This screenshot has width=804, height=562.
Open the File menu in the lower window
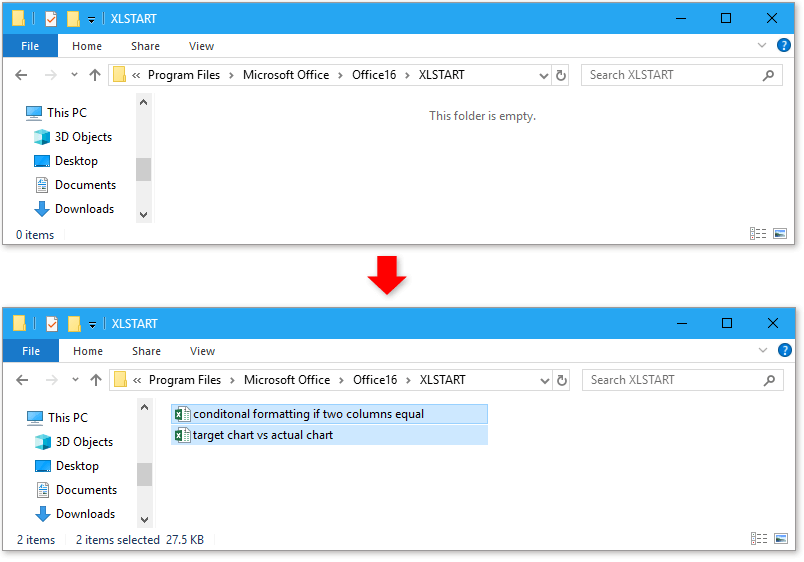click(x=31, y=351)
